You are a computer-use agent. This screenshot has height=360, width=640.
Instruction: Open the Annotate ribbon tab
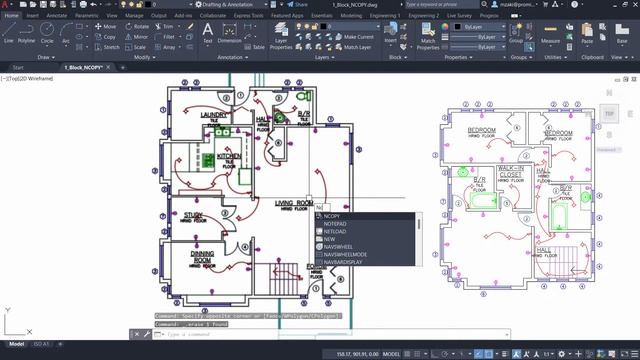click(57, 16)
